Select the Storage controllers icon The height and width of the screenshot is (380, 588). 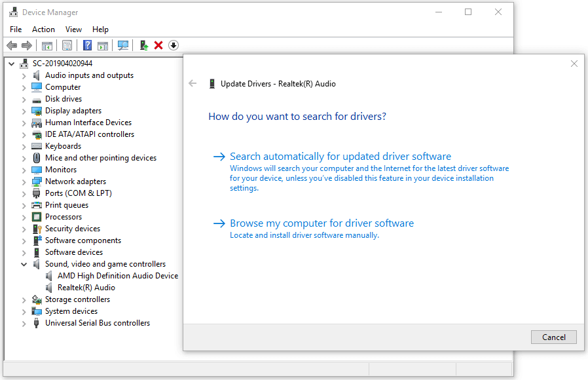(x=37, y=299)
